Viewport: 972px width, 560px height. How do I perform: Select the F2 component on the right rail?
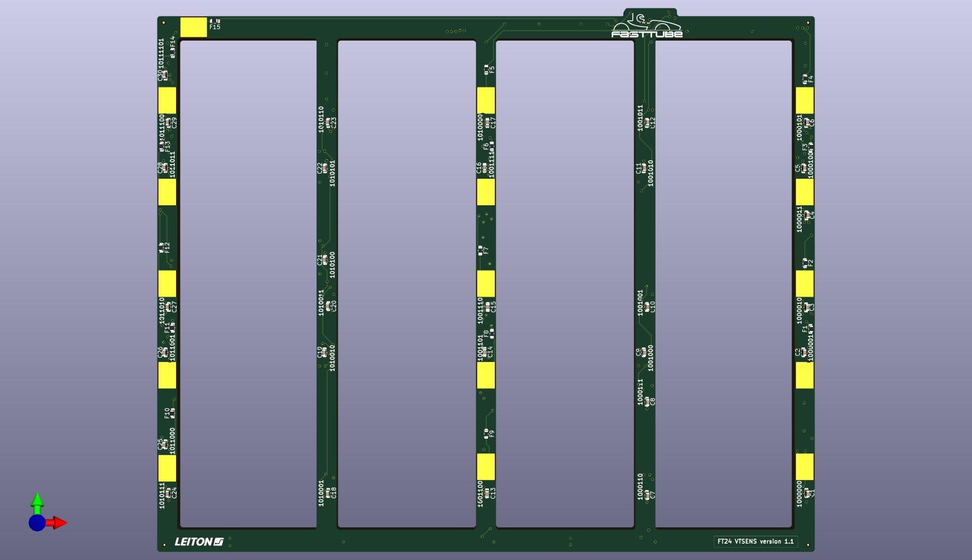(x=805, y=263)
